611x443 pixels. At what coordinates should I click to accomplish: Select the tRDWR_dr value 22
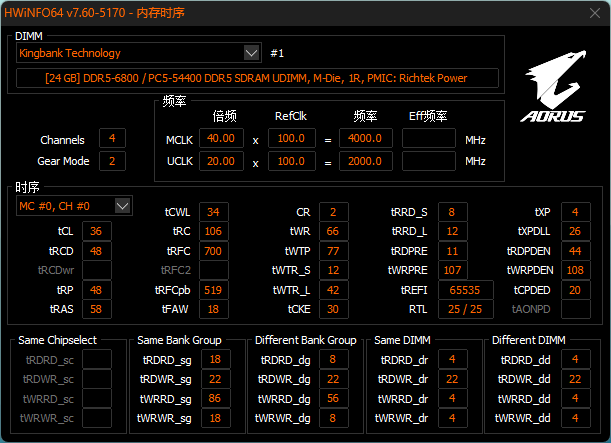coord(452,379)
